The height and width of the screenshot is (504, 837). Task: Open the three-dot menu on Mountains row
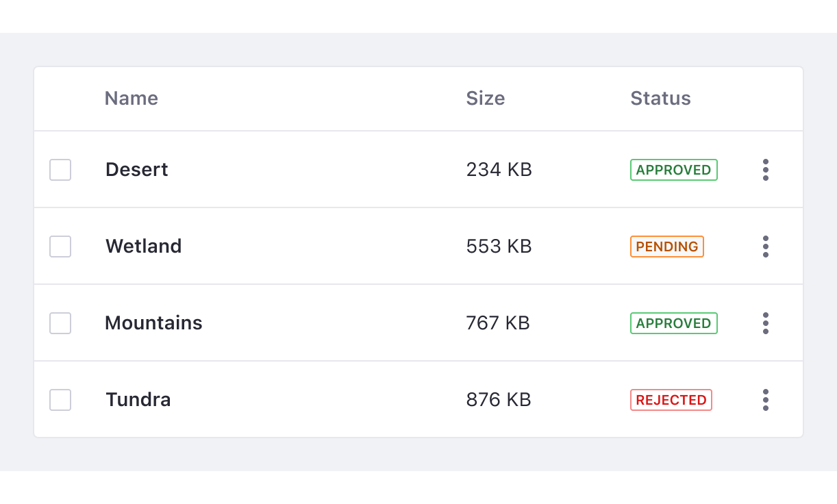click(x=765, y=323)
